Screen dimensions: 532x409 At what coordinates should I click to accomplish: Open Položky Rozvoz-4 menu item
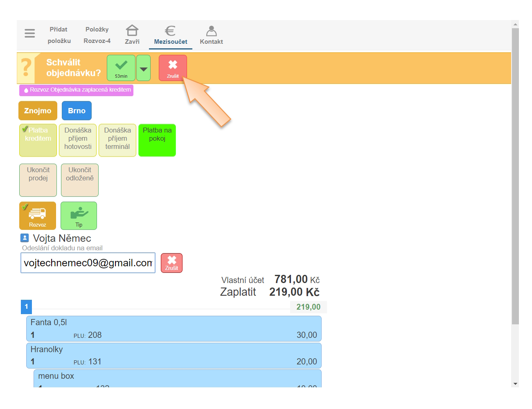(x=97, y=35)
